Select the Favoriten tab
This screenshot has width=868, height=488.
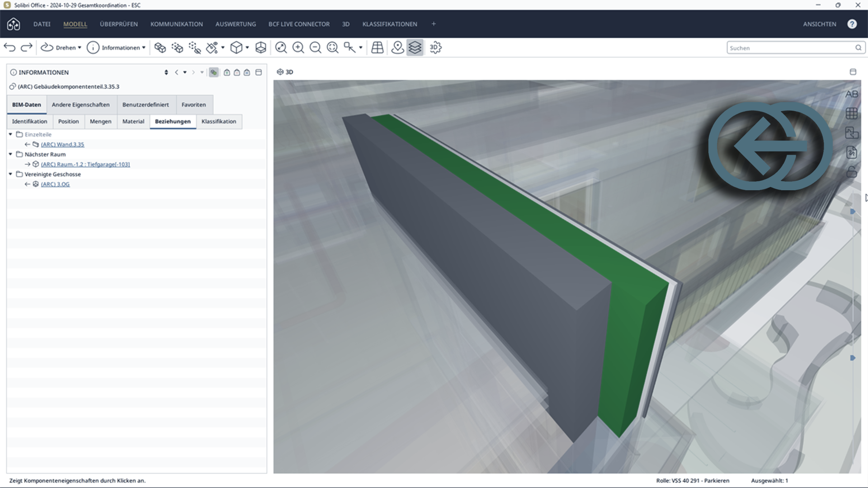click(x=193, y=104)
